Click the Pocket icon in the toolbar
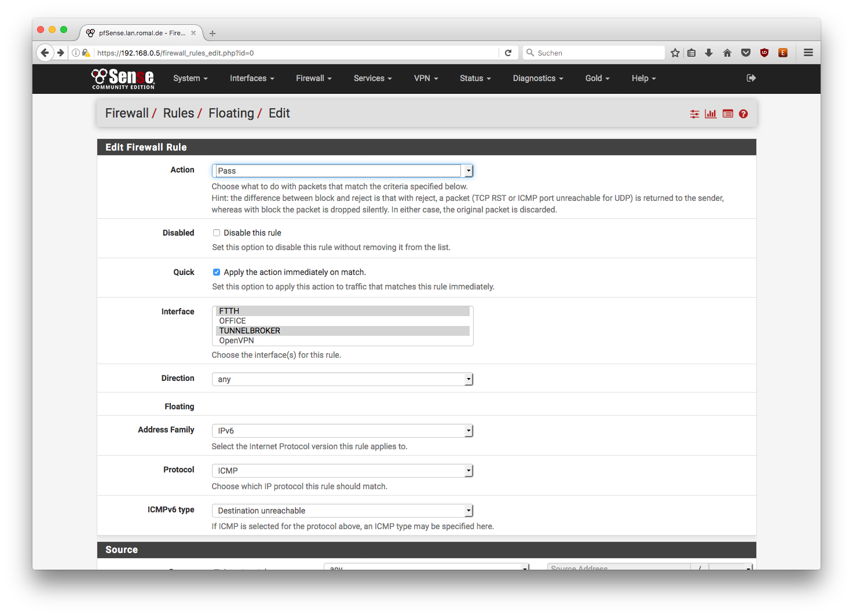Image resolution: width=853 pixels, height=616 pixels. (x=746, y=53)
